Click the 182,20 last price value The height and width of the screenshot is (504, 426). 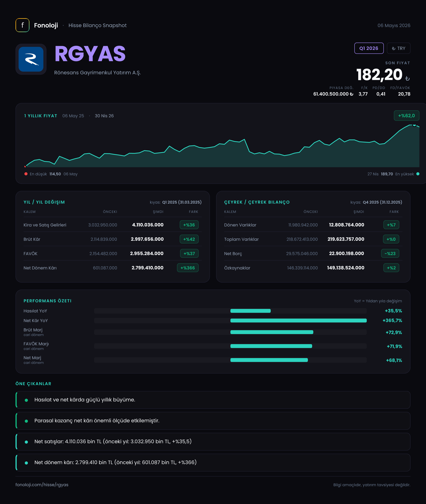coord(379,75)
